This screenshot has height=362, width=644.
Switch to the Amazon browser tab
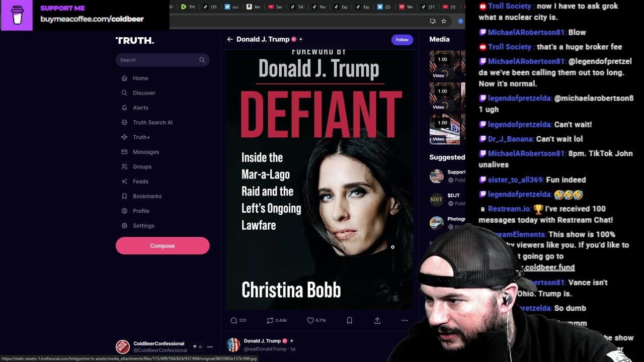click(x=254, y=7)
